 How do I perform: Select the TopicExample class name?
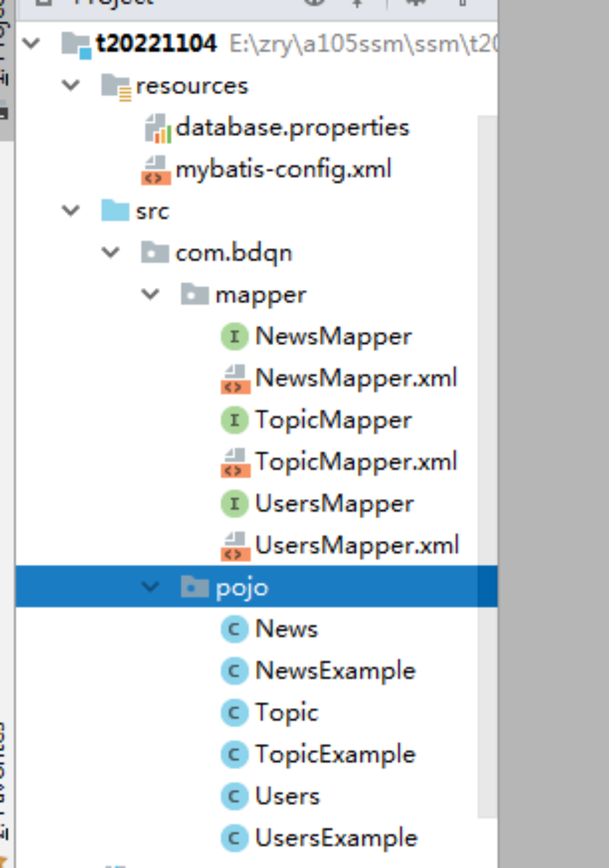[x=335, y=755]
